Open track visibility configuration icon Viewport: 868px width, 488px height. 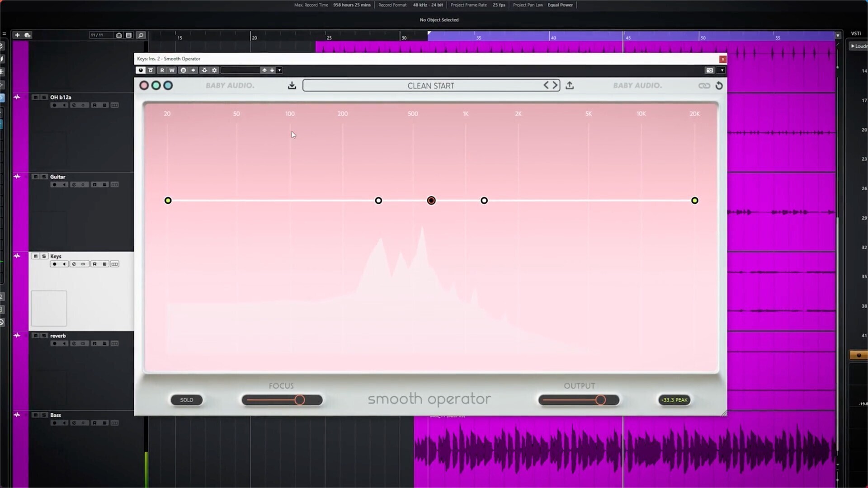(119, 35)
